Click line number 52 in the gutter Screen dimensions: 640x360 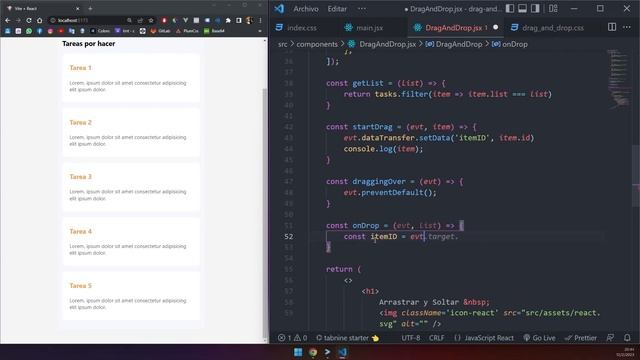pyautogui.click(x=289, y=236)
